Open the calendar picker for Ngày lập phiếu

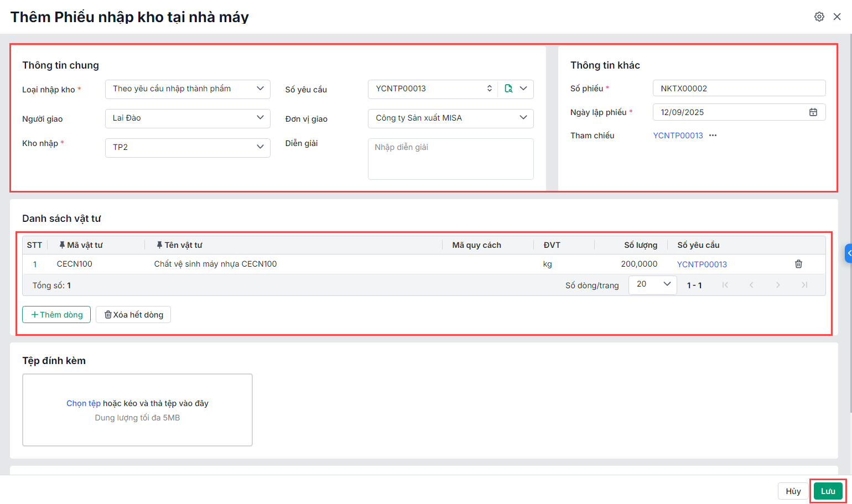tap(813, 112)
